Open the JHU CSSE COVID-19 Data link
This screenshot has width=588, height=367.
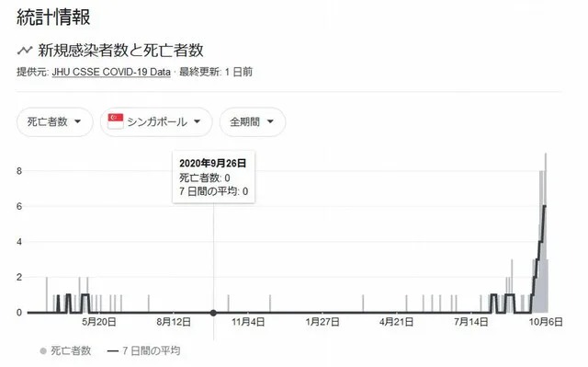point(111,72)
